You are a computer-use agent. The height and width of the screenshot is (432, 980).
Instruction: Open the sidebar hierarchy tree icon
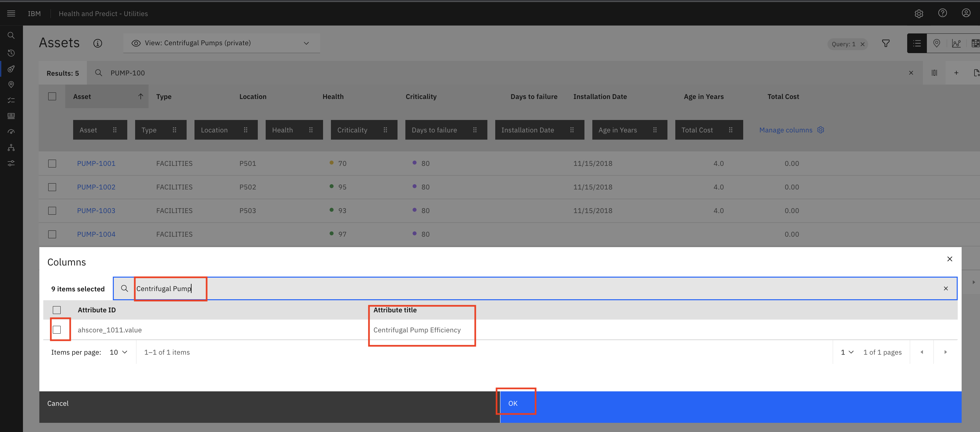tap(11, 147)
